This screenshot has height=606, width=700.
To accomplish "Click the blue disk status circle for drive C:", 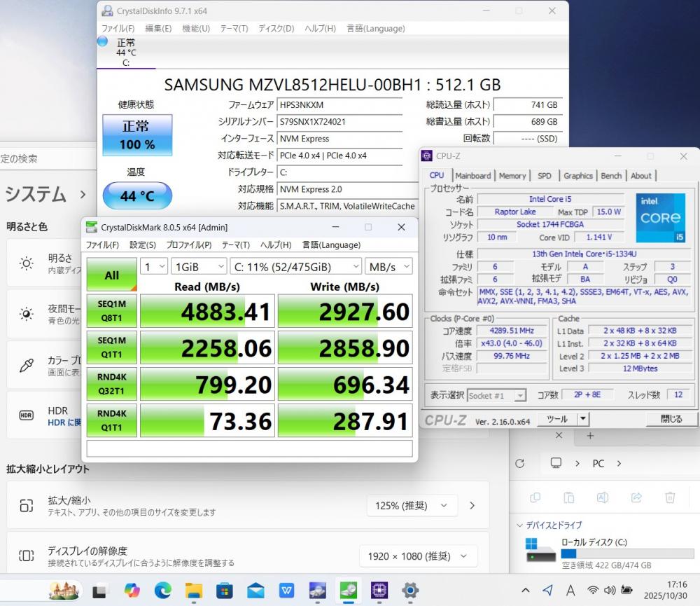I will [x=103, y=41].
